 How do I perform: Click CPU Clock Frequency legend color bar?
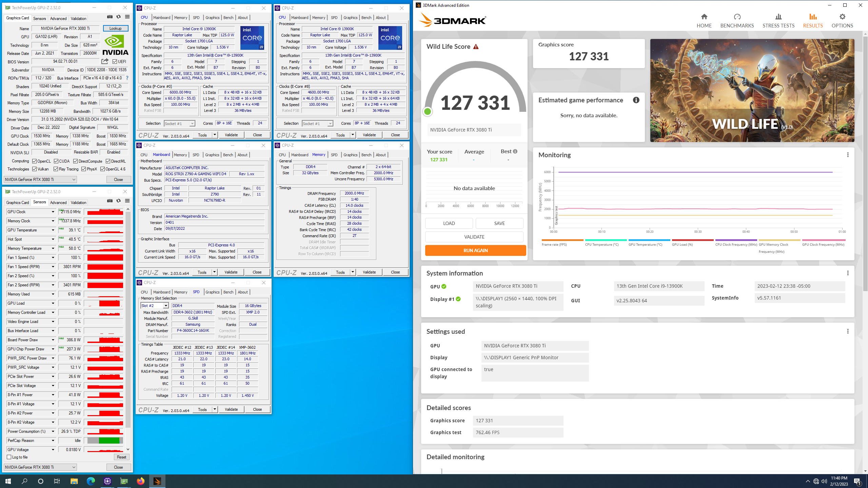point(736,240)
